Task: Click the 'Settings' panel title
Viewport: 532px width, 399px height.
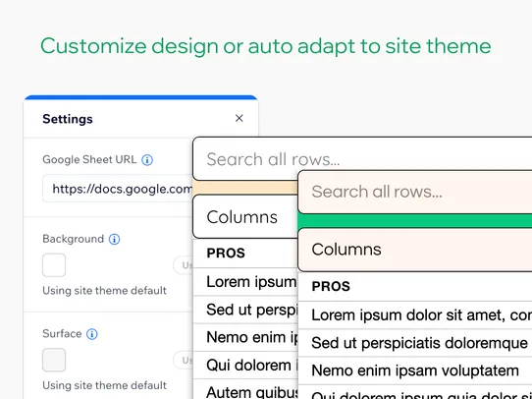Action: (x=68, y=119)
